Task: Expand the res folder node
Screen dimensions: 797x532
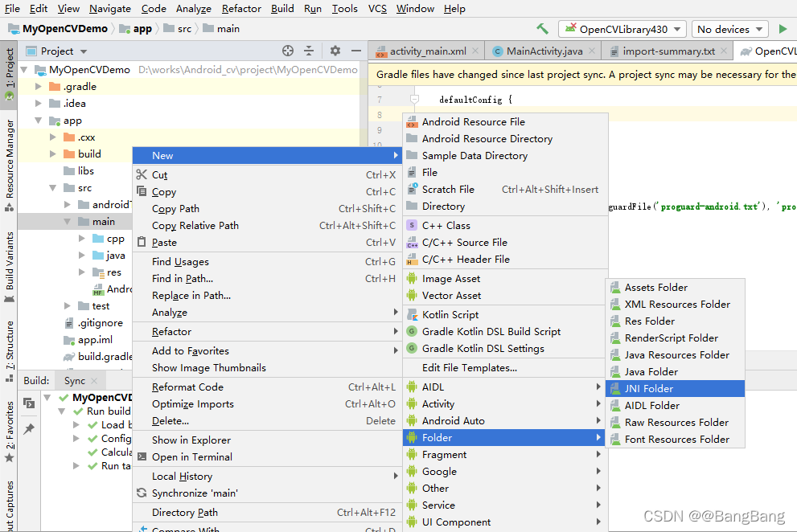Action: pyautogui.click(x=82, y=272)
